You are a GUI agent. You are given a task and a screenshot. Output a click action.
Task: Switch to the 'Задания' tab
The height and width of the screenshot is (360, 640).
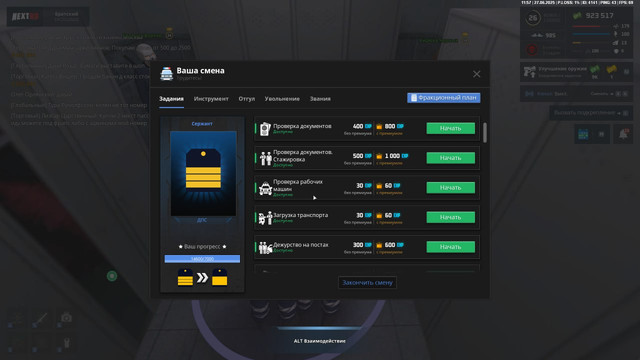(171, 99)
